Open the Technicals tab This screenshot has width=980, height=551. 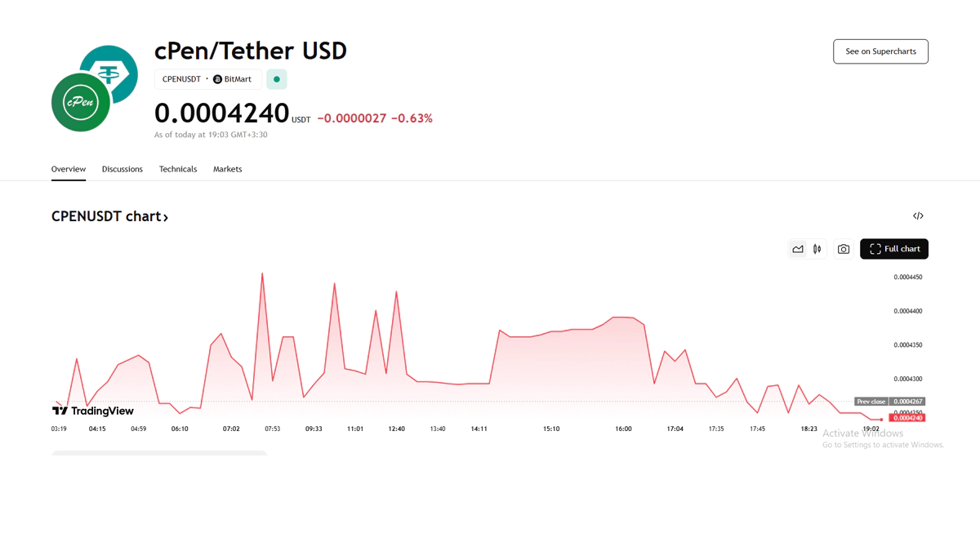tap(178, 169)
